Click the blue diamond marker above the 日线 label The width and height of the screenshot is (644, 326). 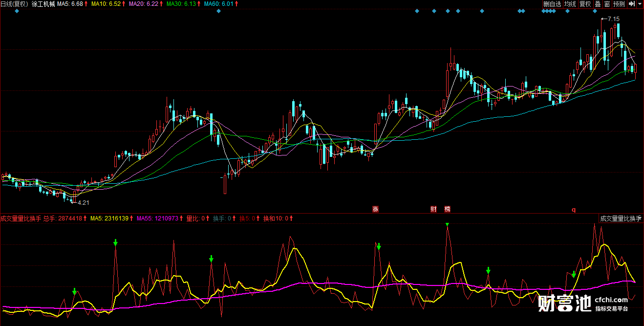18,11
